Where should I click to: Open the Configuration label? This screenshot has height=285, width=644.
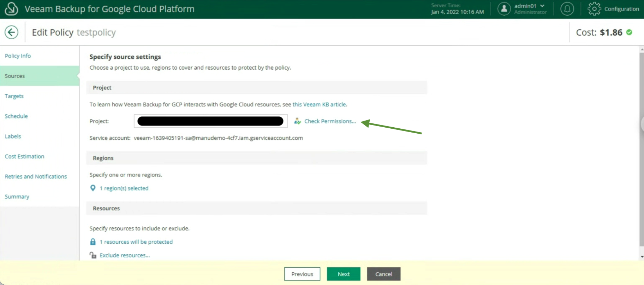point(621,9)
